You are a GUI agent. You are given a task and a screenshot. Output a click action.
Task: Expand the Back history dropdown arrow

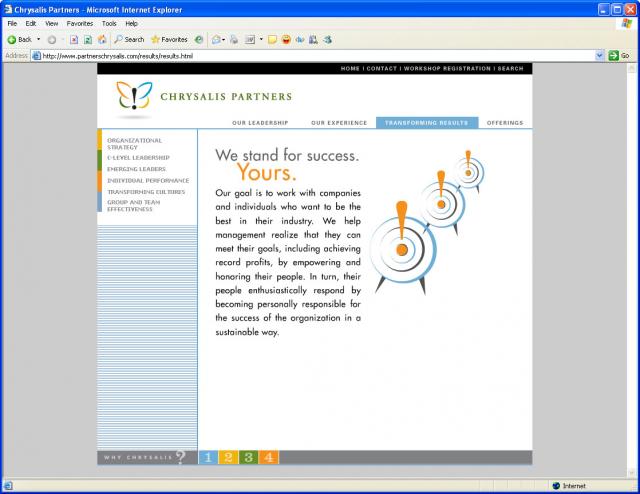coord(39,39)
